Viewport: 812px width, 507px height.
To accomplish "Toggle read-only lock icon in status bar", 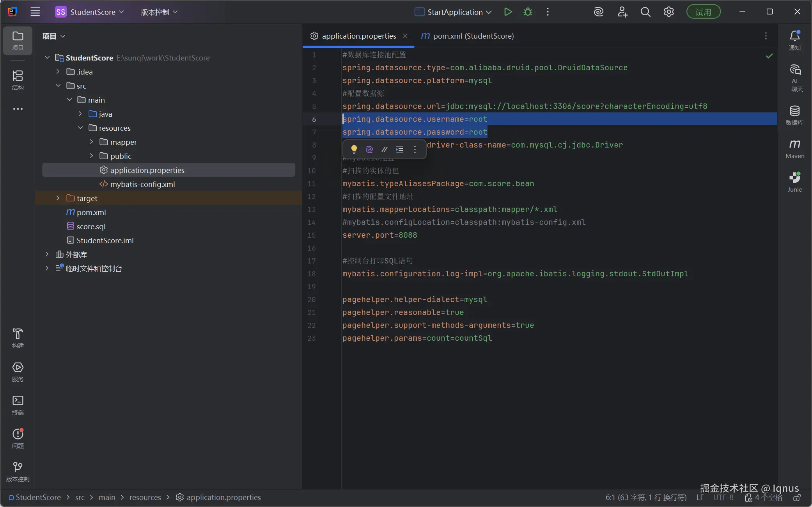I will click(797, 498).
